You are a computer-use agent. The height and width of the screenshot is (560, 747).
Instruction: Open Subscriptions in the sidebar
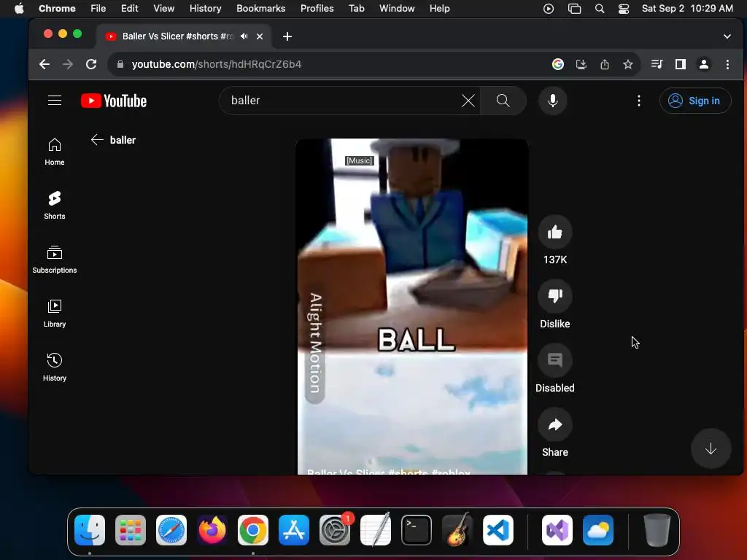tap(55, 260)
